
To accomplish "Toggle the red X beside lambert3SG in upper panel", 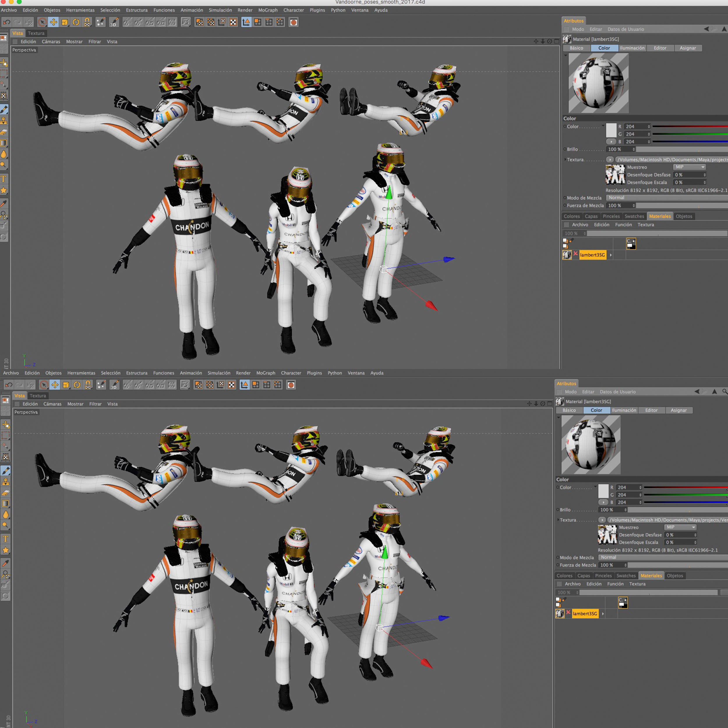I will click(575, 254).
